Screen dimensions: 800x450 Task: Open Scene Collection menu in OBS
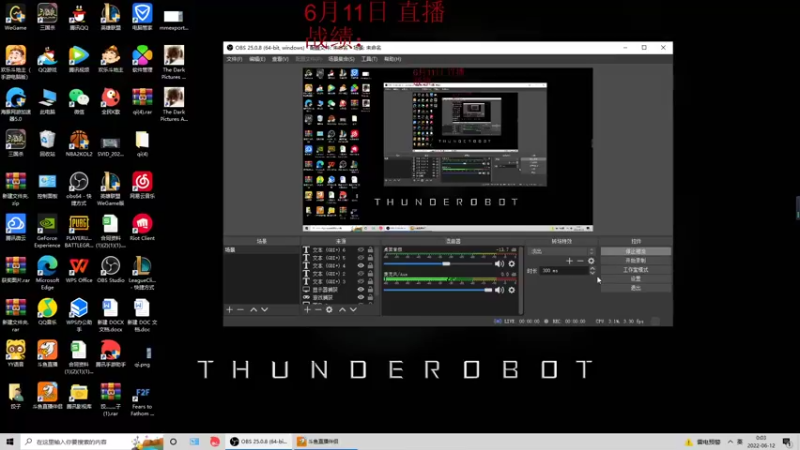pyautogui.click(x=341, y=59)
